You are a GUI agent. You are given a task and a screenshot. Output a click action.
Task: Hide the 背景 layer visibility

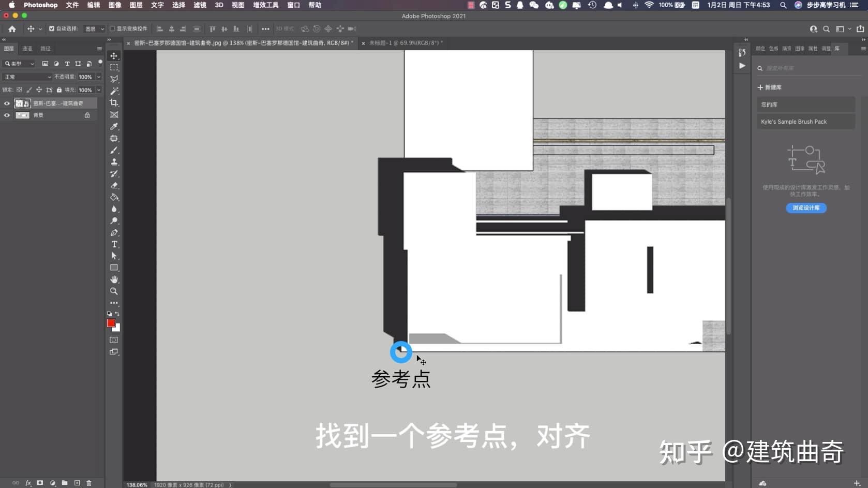tap(7, 115)
